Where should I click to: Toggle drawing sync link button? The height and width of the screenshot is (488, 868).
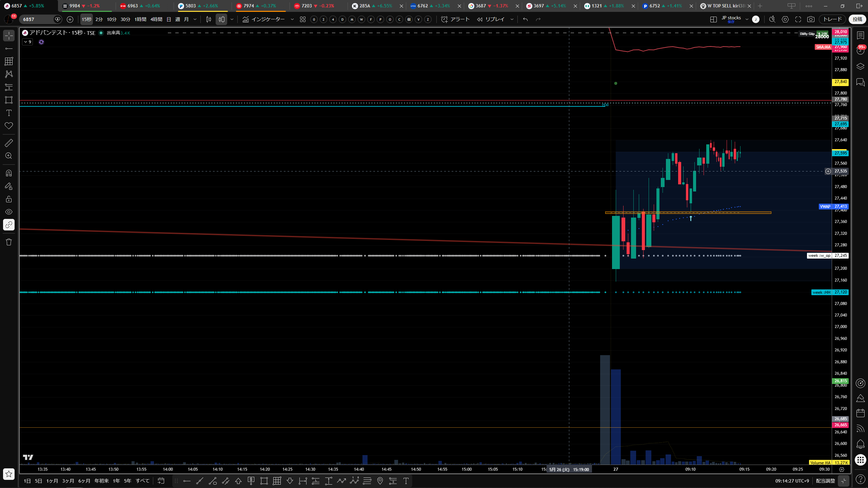pyautogui.click(x=9, y=225)
